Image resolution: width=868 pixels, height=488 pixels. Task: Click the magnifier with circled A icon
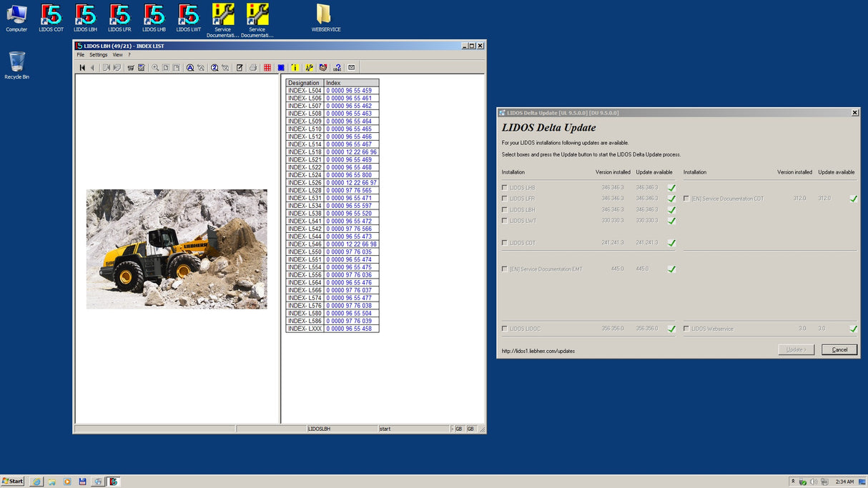click(190, 68)
